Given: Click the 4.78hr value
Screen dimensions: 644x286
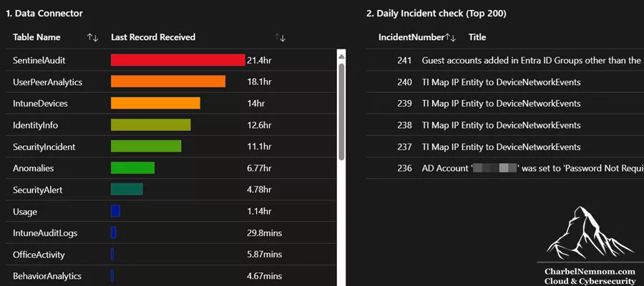Looking at the screenshot, I should coord(259,190).
